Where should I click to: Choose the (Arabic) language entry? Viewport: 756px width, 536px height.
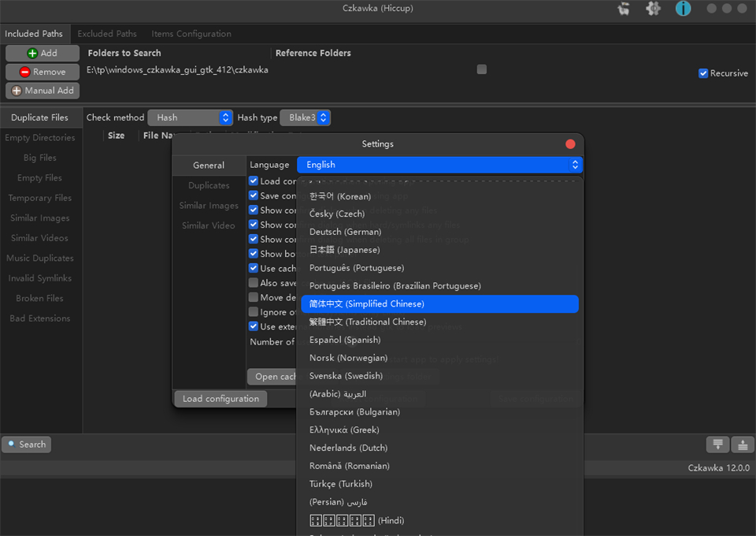click(439, 394)
